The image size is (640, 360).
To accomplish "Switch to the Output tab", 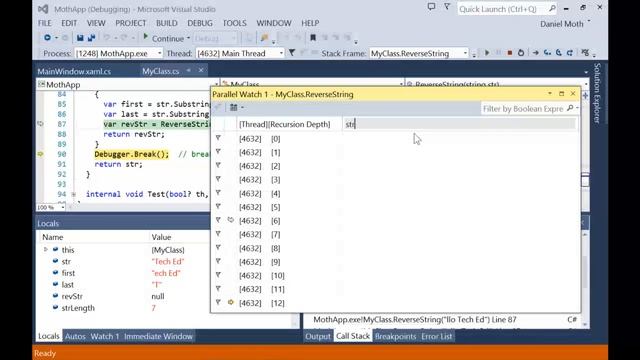I will (x=318, y=336).
